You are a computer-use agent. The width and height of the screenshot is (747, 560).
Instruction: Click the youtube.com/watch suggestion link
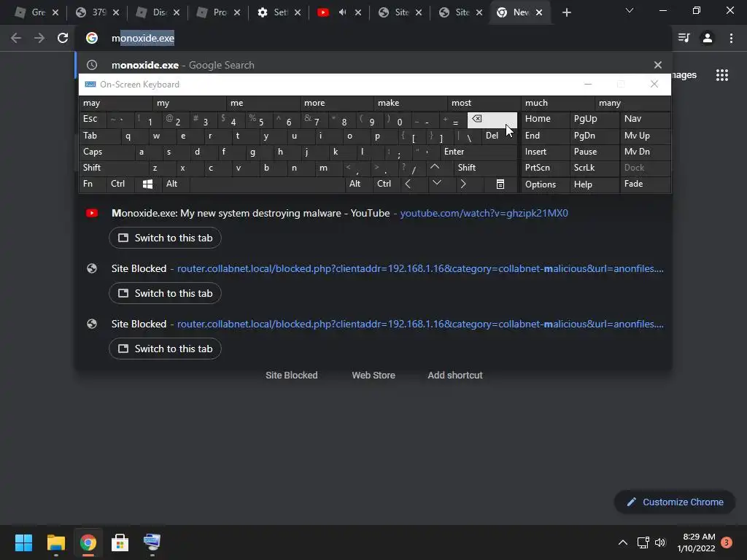(x=484, y=214)
